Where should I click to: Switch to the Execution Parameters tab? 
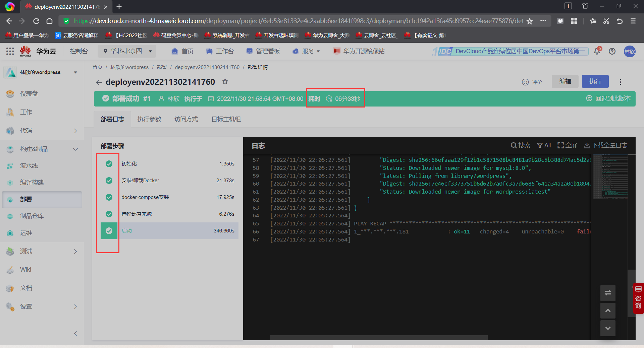(x=149, y=119)
